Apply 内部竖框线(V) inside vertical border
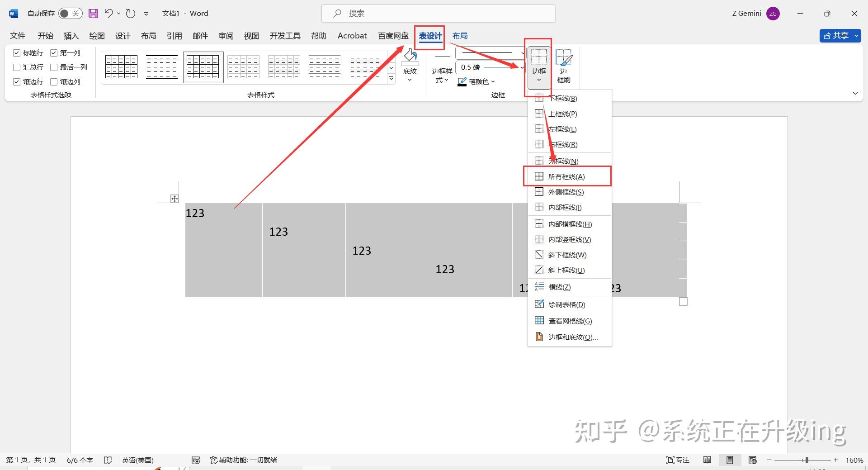This screenshot has height=470, width=868. point(570,239)
